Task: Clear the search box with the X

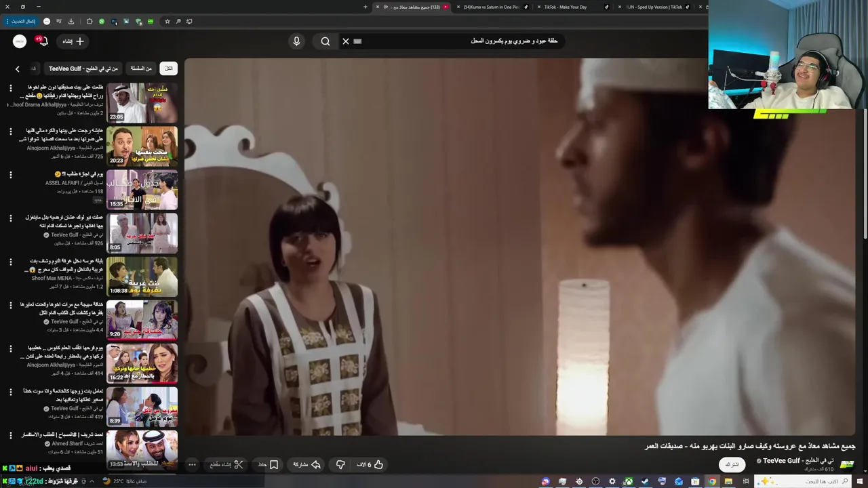Action: pyautogui.click(x=346, y=41)
